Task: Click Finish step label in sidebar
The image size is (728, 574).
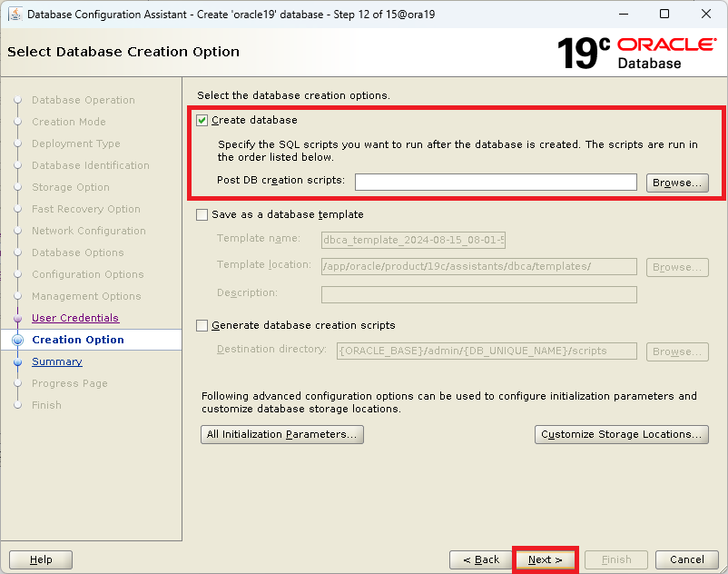Action: pyautogui.click(x=46, y=405)
